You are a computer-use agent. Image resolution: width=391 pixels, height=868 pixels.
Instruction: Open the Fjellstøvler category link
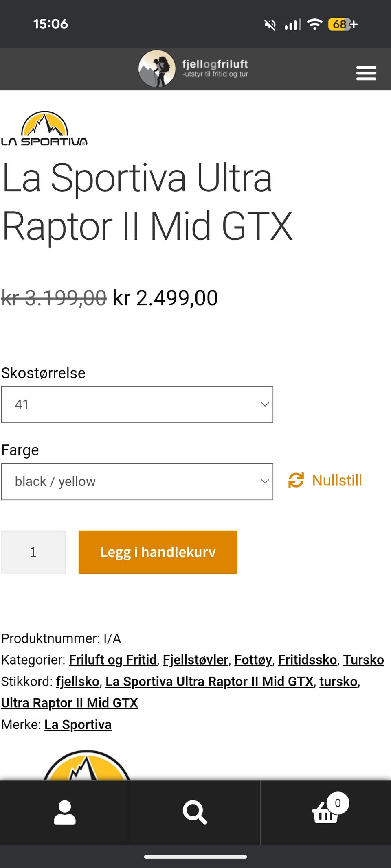coord(195,660)
